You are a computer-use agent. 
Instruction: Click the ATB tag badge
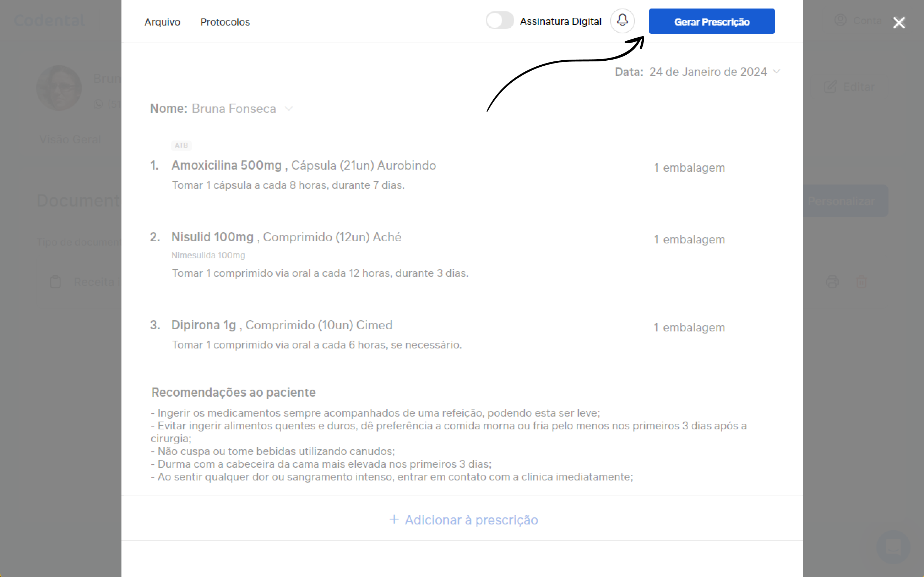point(181,145)
